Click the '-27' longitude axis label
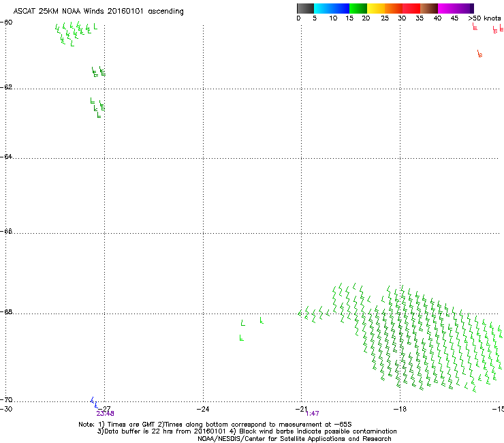 [104, 408]
